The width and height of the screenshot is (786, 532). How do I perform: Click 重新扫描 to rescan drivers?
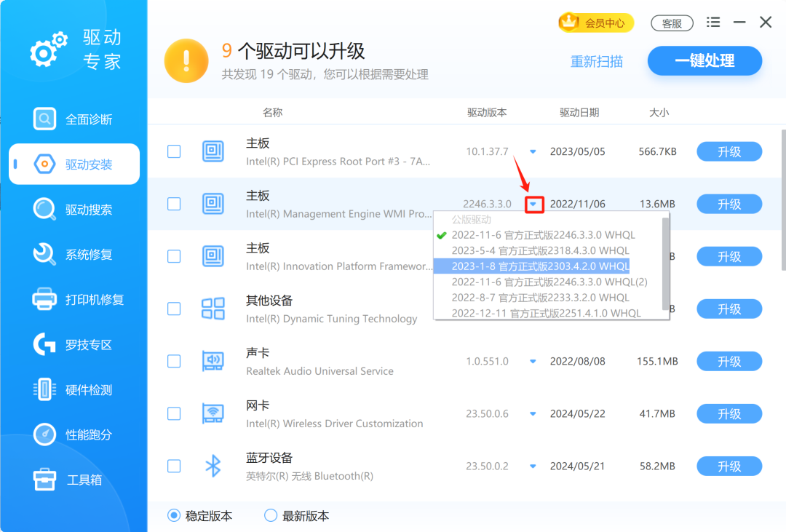597,61
